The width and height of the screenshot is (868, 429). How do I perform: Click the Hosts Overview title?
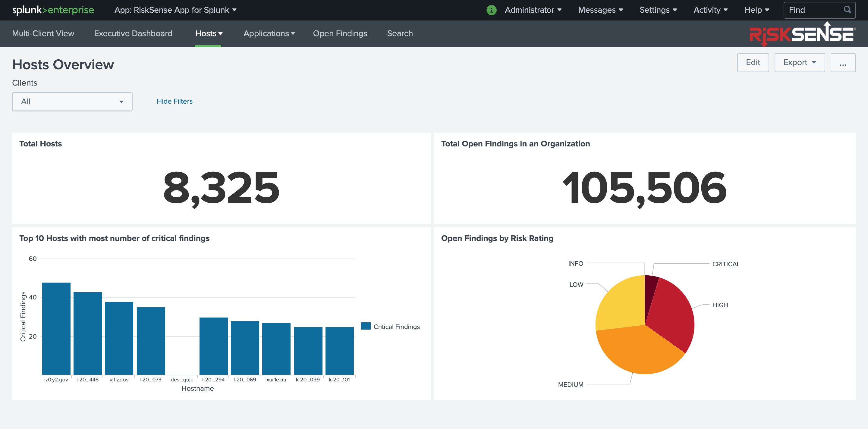63,65
